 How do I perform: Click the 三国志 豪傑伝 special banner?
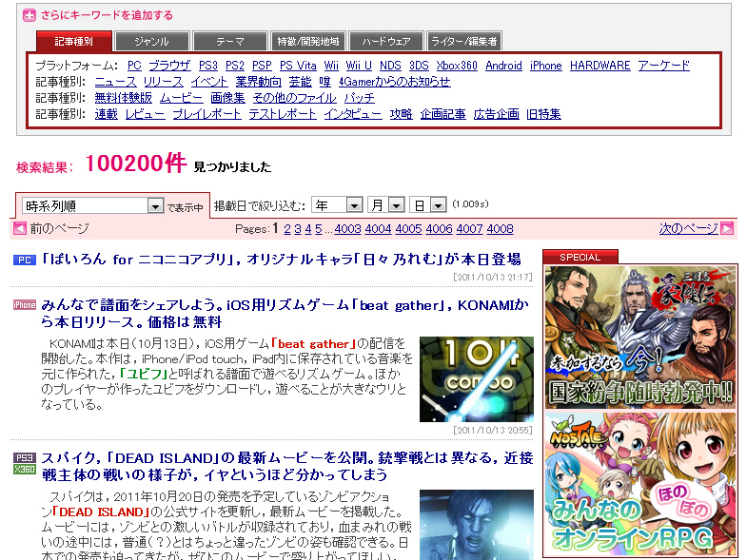[640, 338]
